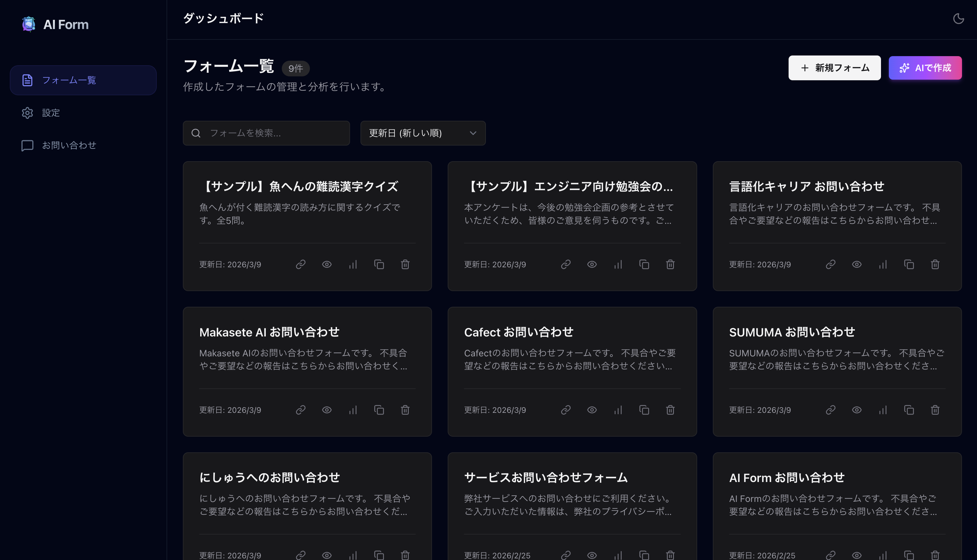Click the AIで作成 button
Screen dimensions: 977x560
coord(925,68)
